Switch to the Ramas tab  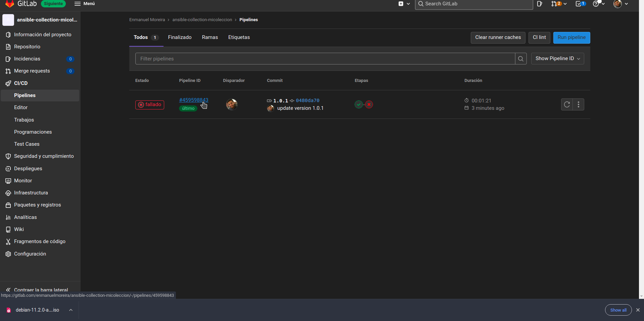pyautogui.click(x=210, y=37)
